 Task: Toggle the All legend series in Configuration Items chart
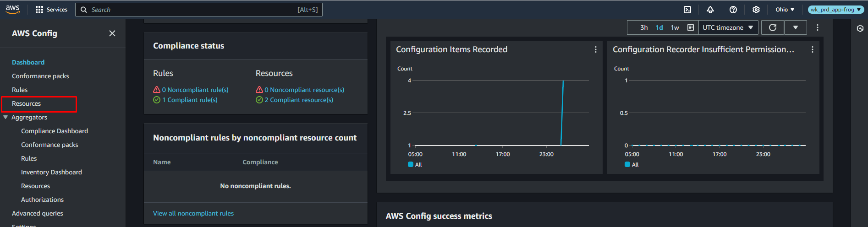pyautogui.click(x=415, y=165)
